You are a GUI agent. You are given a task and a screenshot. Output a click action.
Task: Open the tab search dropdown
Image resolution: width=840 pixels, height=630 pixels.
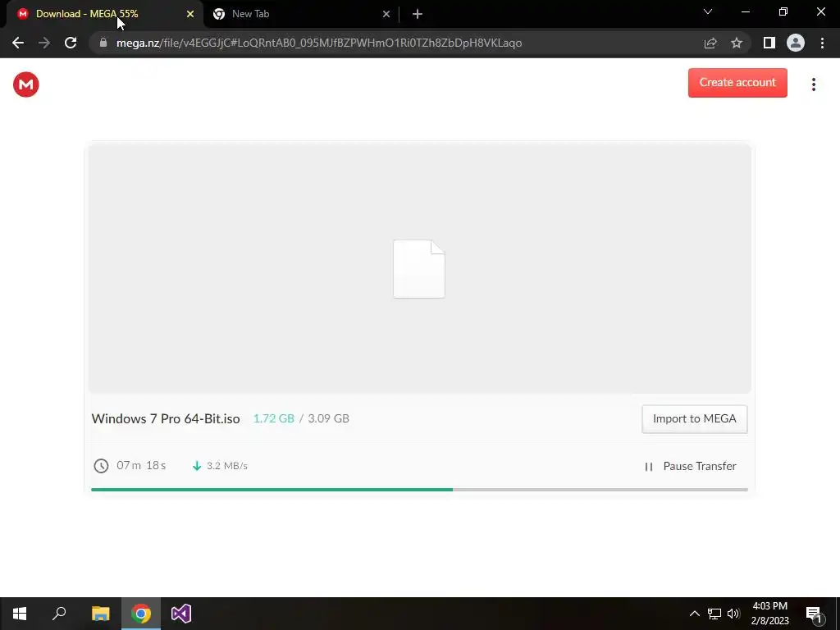[x=708, y=11]
